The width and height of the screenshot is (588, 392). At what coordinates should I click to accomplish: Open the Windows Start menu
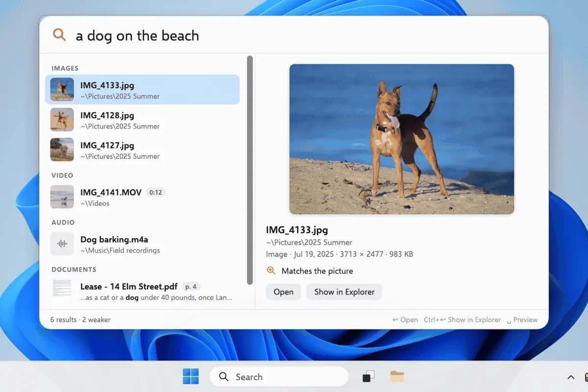pos(191,376)
